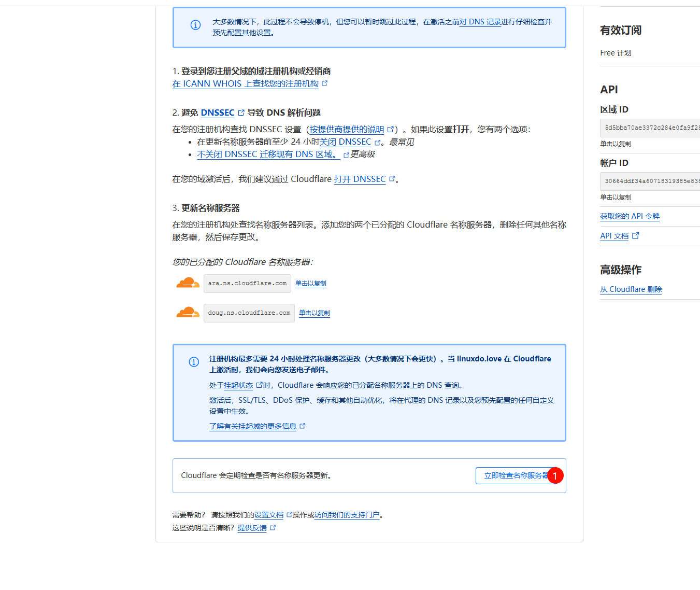Click info icon in the registrar notice box
The image size is (700, 590).
coord(194,362)
